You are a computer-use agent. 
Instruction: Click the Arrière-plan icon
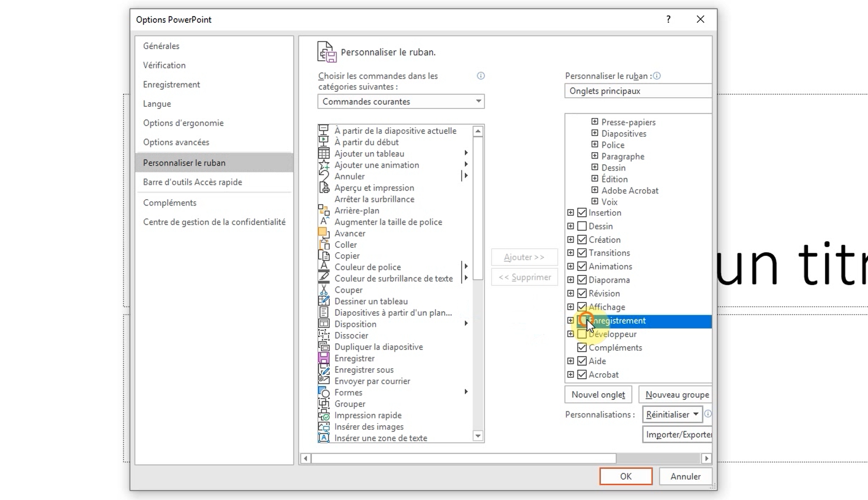point(324,210)
